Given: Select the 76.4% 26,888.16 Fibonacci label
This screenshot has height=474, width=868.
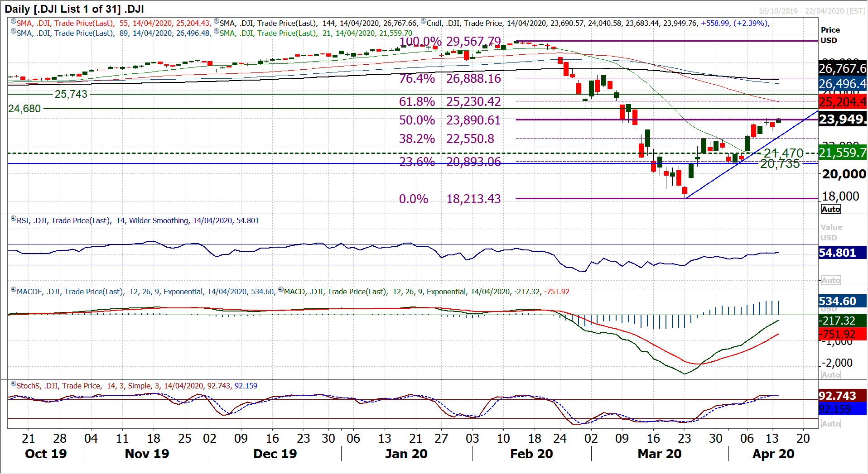Looking at the screenshot, I should coord(450,78).
